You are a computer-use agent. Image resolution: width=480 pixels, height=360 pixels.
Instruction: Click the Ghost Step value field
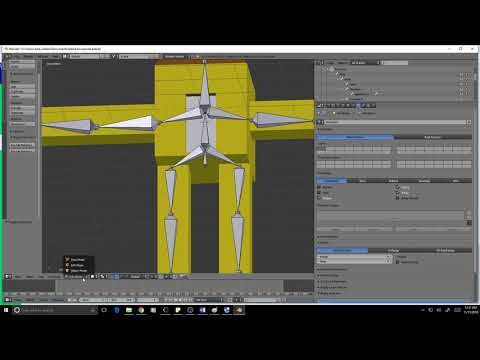(355, 262)
